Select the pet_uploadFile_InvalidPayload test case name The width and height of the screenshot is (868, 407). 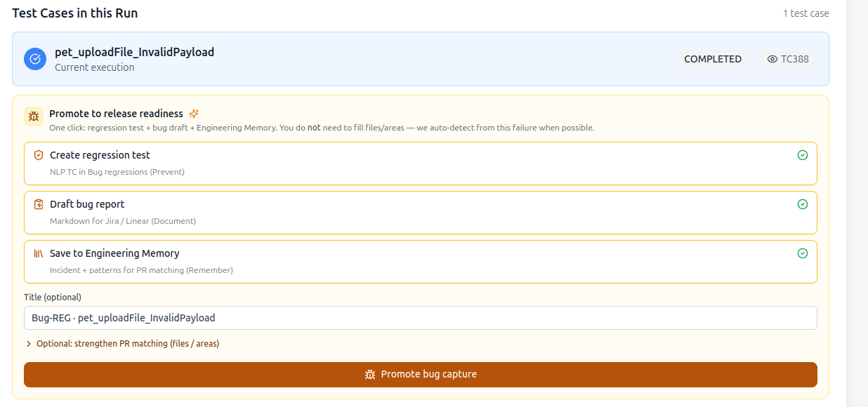[x=135, y=52]
